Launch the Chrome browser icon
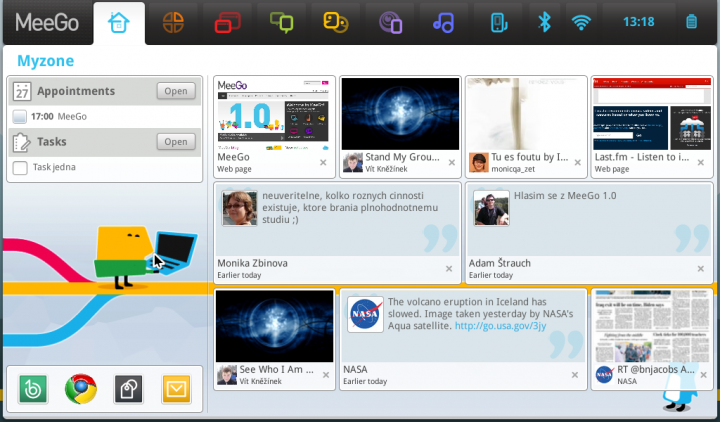Viewport: 720px width, 422px height. pos(81,389)
